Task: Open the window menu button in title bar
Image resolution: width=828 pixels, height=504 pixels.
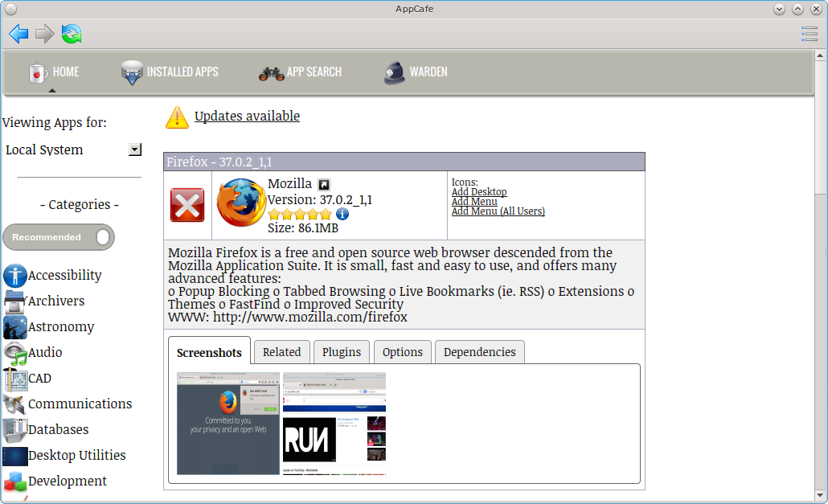Action: click(x=10, y=9)
